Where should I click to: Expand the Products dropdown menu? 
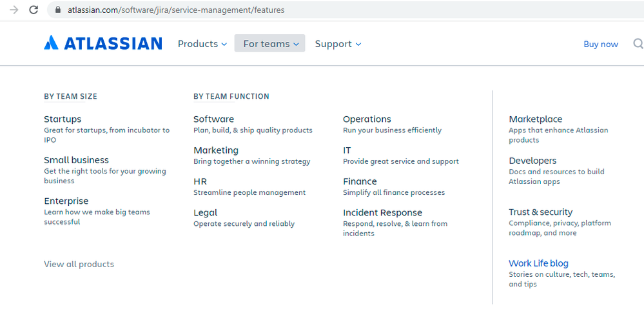point(202,44)
